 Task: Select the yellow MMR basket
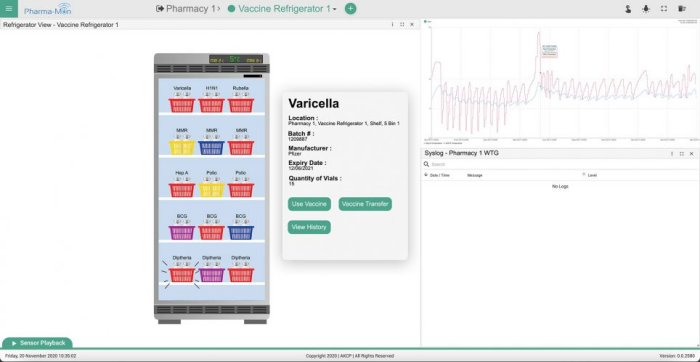[182, 147]
